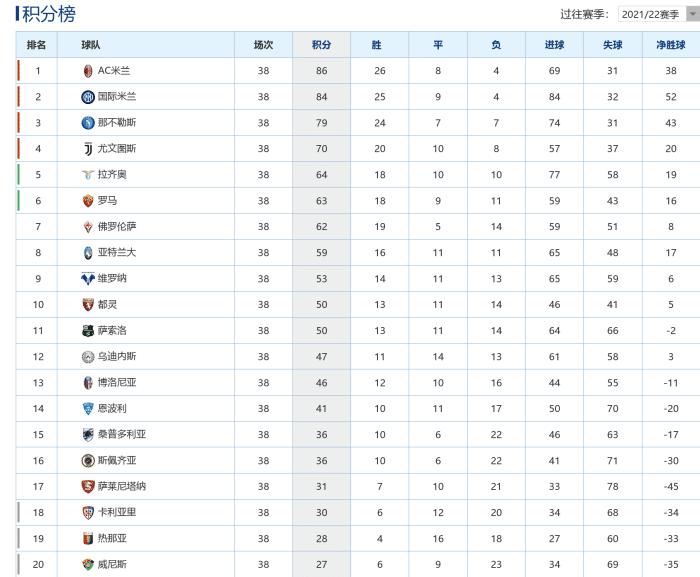Click the 净胜球 column header
The width and height of the screenshot is (700, 577).
click(670, 45)
